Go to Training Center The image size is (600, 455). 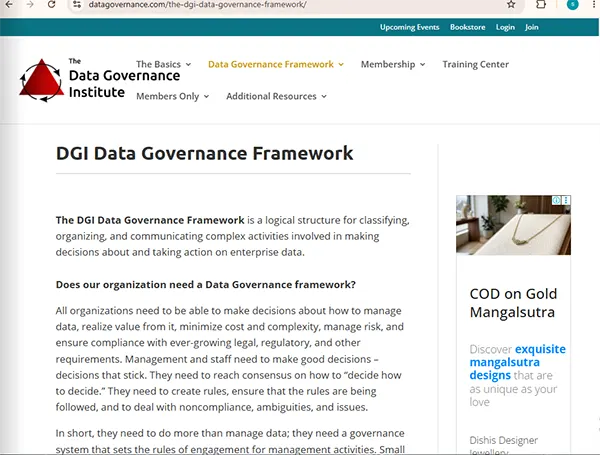(x=476, y=64)
